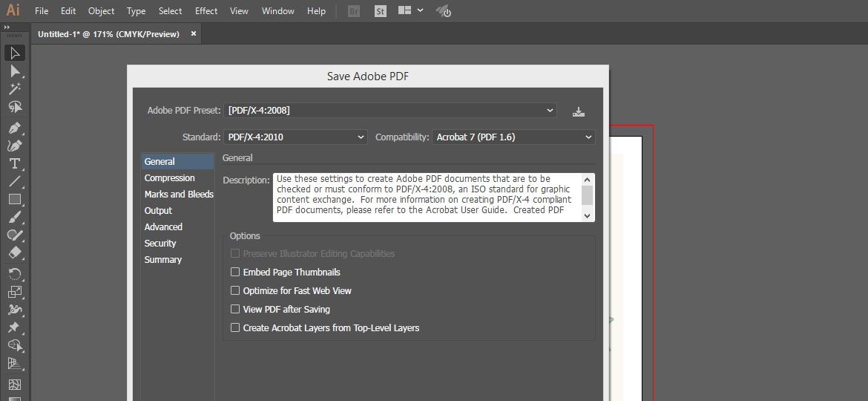
Task: Open the Edit menu
Action: tap(69, 11)
